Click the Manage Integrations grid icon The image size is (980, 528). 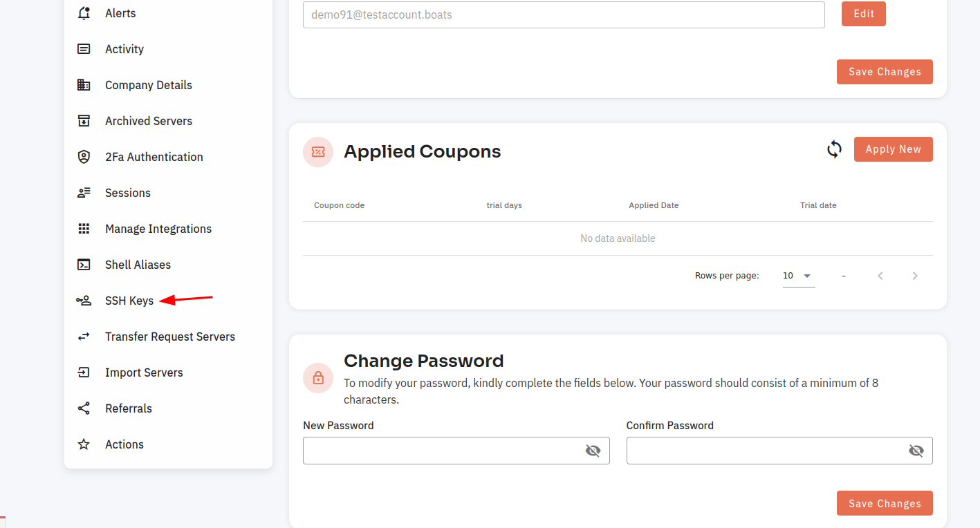click(84, 229)
